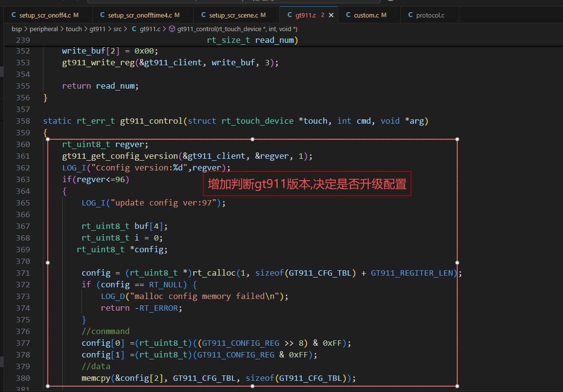The height and width of the screenshot is (392, 563).
Task: Select the red annotation text box
Action: tap(307, 184)
